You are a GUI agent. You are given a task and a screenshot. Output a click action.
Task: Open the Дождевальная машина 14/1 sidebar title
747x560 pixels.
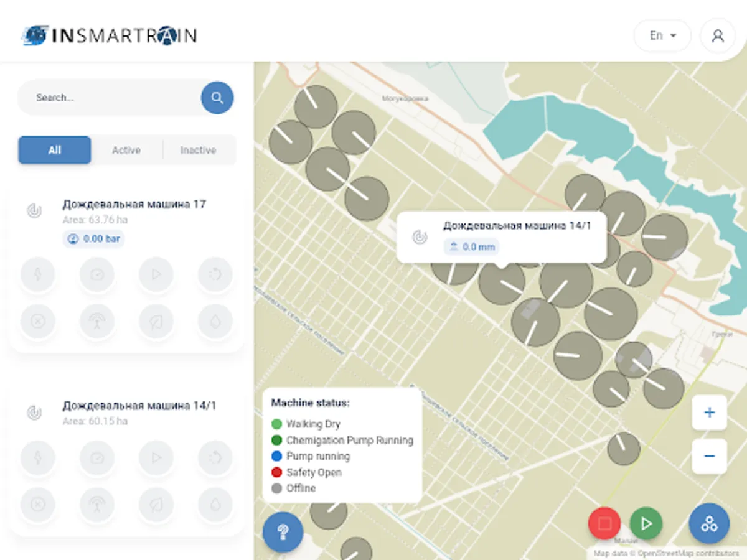[x=139, y=406]
